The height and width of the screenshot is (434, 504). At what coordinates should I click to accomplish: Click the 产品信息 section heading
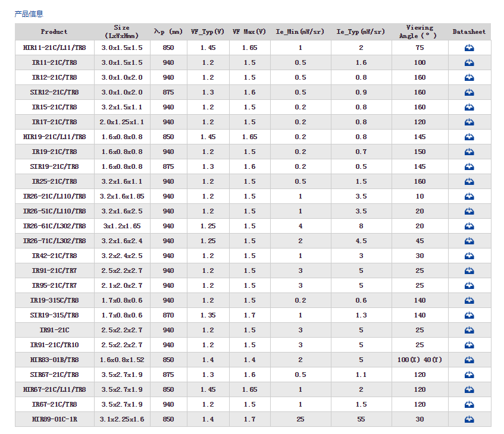29,14
